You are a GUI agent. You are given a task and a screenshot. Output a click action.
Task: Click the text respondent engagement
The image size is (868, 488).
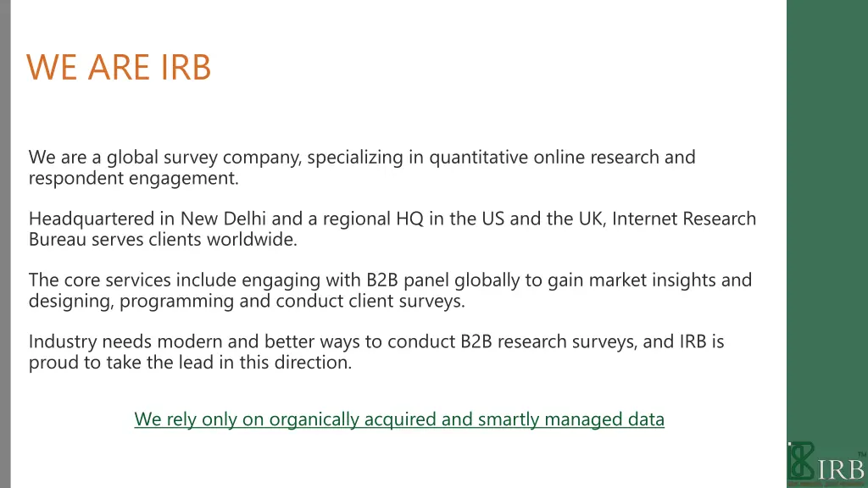tap(133, 178)
